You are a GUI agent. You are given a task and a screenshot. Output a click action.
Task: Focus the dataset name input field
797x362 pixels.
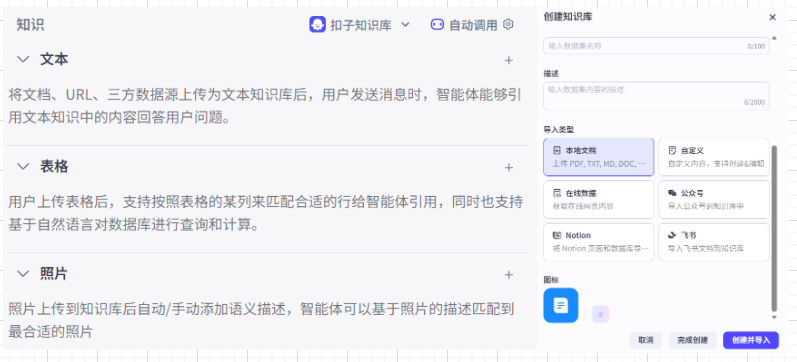click(x=656, y=46)
